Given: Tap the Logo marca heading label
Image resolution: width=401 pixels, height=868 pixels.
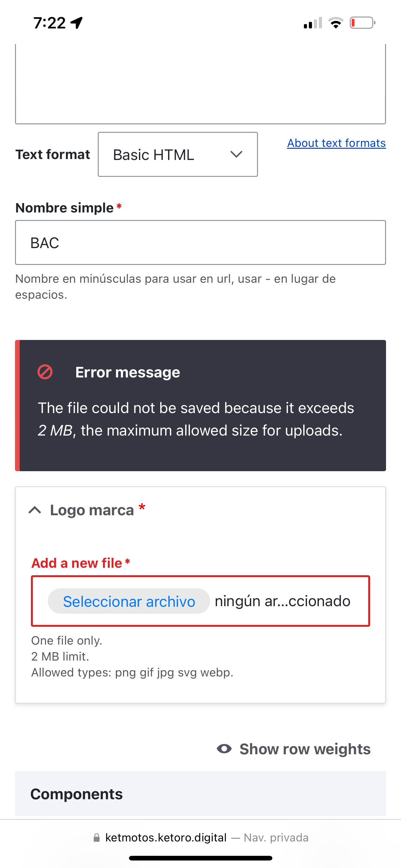Looking at the screenshot, I should 92,510.
